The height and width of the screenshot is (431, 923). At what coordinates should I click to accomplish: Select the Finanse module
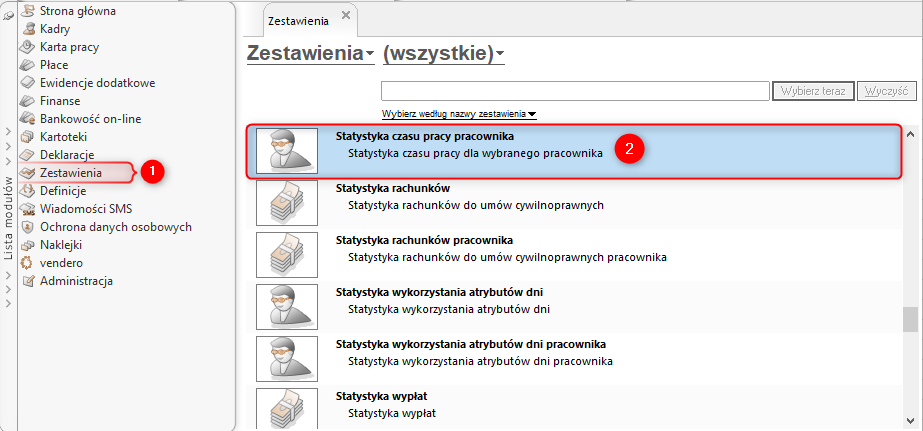click(x=60, y=101)
